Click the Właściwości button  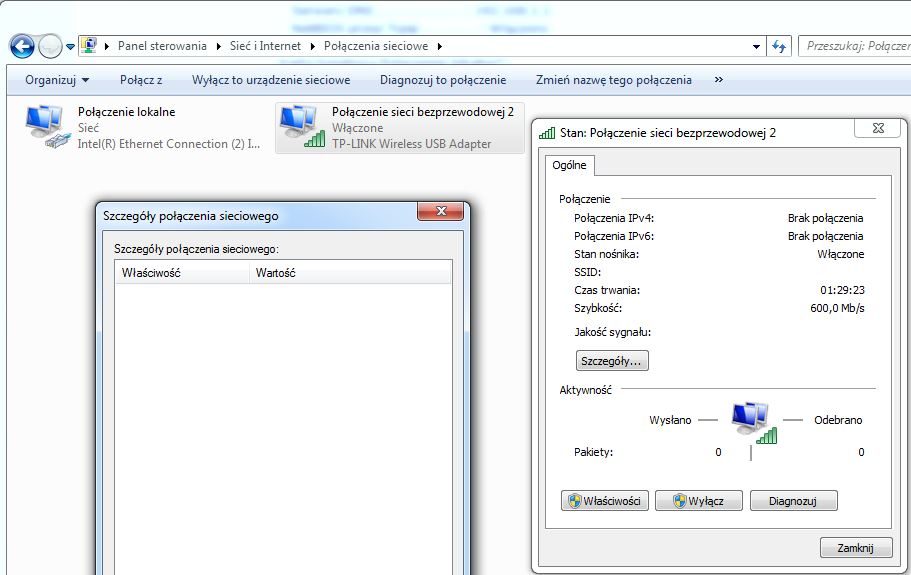(606, 501)
